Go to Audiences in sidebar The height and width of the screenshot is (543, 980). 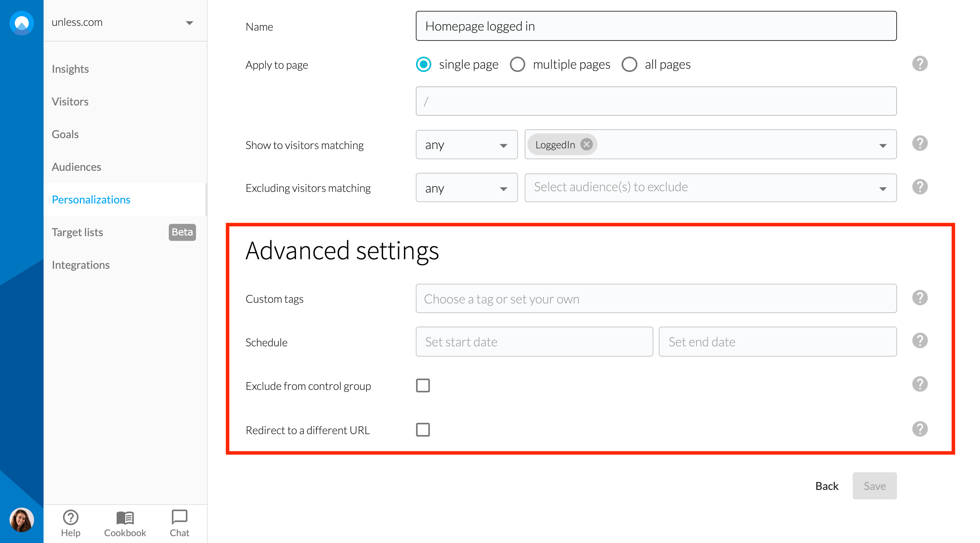click(77, 167)
